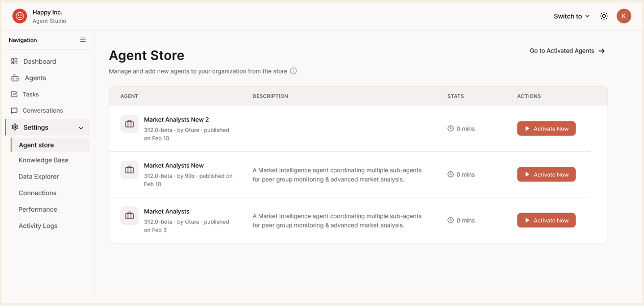The height and width of the screenshot is (306, 644).
Task: Activate the Market Analysts New 2 agent
Action: [546, 129]
